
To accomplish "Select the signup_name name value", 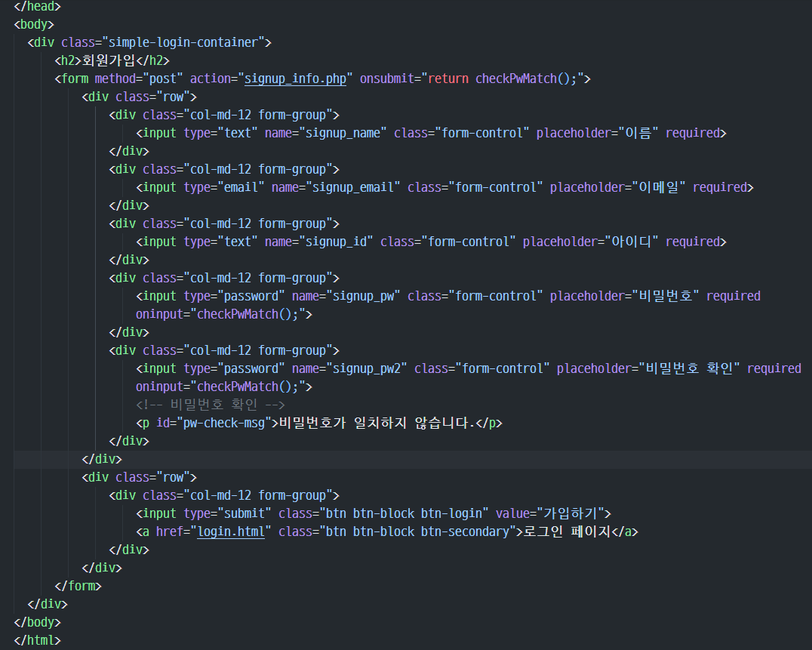I will click(x=343, y=133).
